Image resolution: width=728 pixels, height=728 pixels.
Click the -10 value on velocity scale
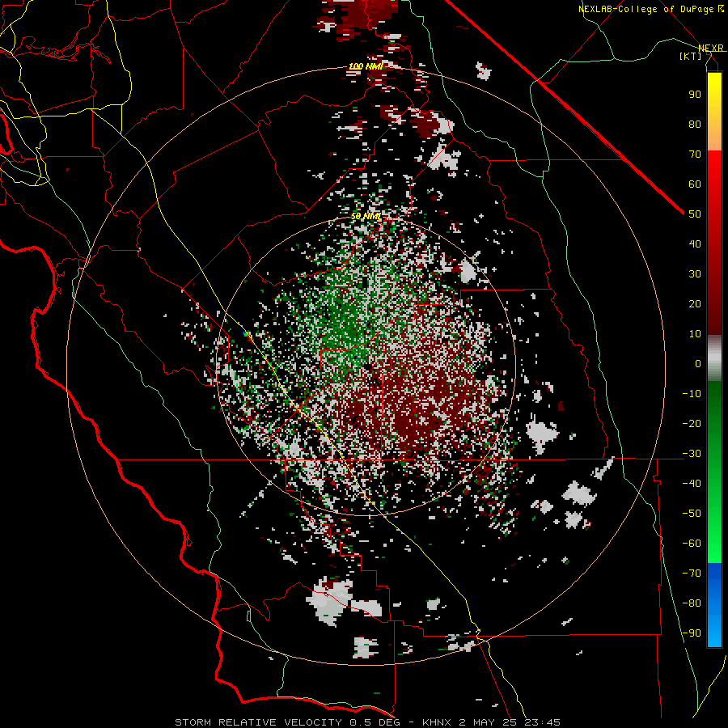pyautogui.click(x=692, y=394)
